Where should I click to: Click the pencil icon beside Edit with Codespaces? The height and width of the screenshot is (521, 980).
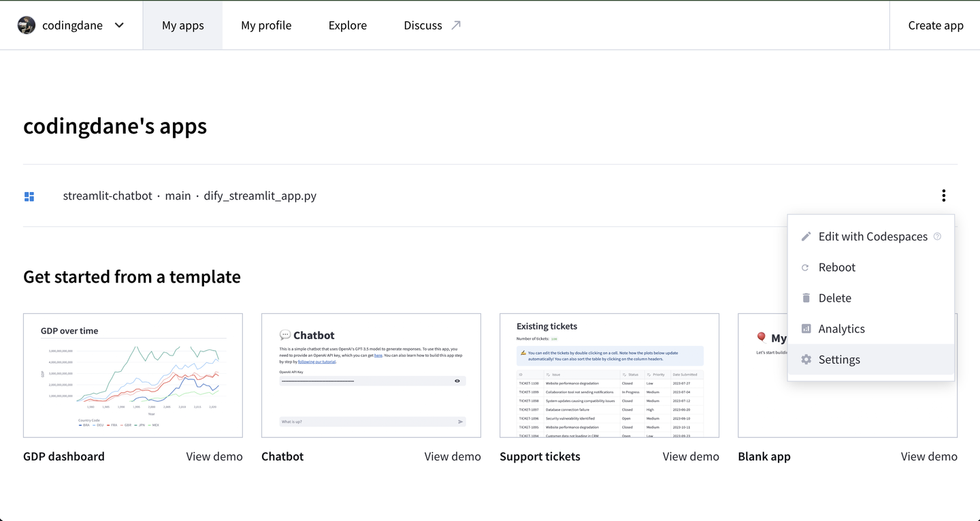coord(806,236)
